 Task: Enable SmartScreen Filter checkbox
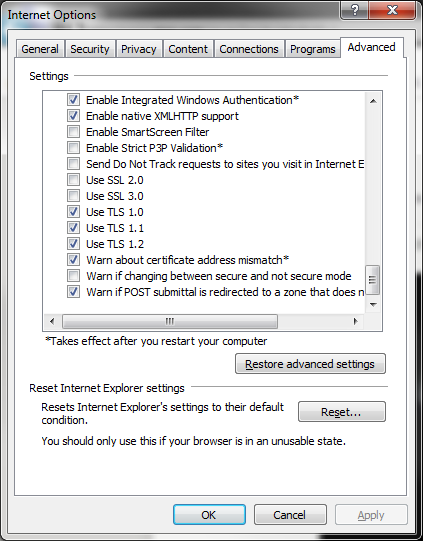coord(73,132)
